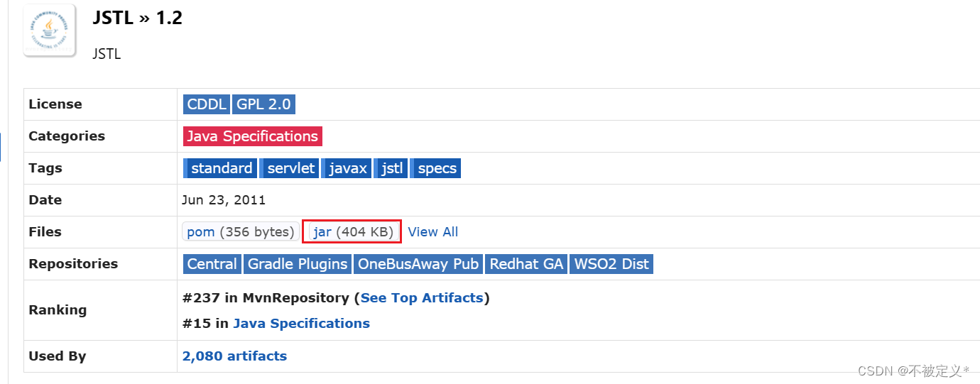Viewport: 980px width, 384px height.
Task: Open the Redhat GA repository badge
Action: point(527,264)
